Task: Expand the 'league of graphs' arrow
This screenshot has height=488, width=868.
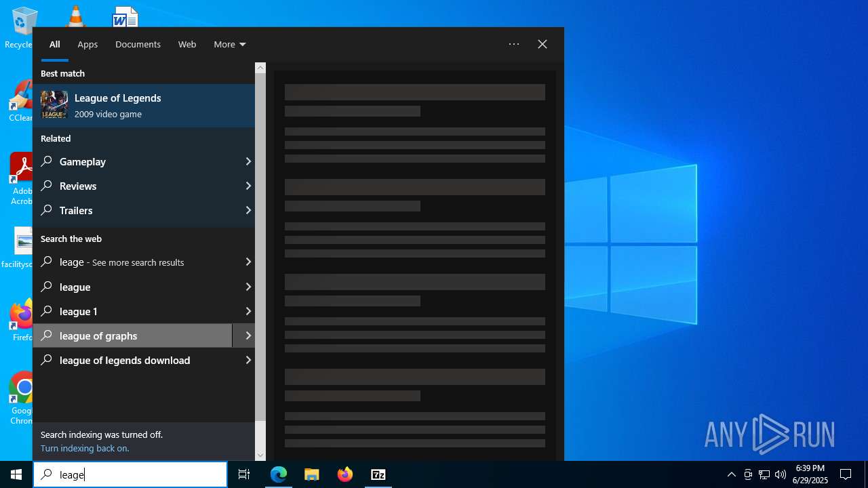Action: [x=244, y=335]
